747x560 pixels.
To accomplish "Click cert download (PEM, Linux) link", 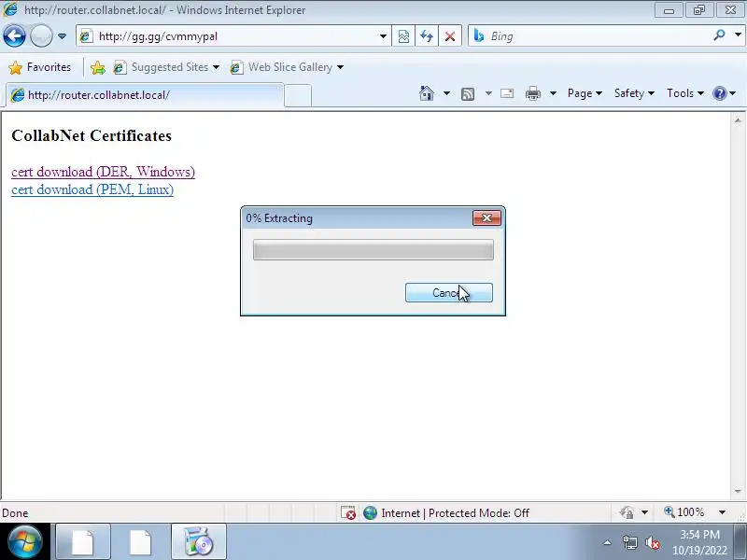I will point(92,189).
